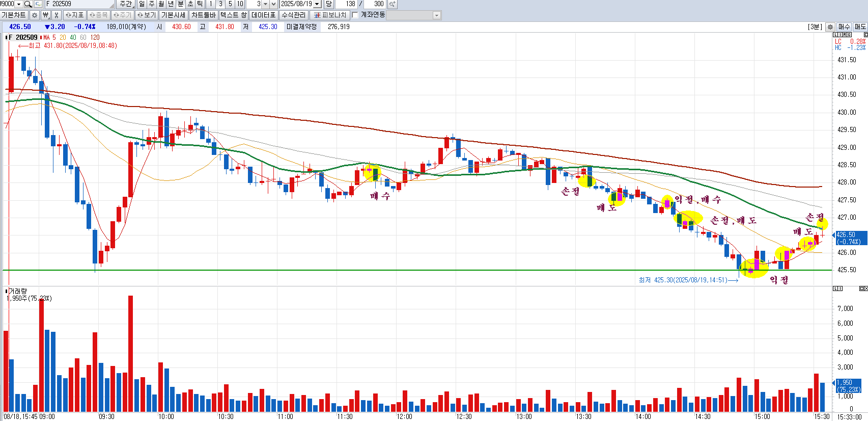Viewport: 868px width, 421px height.
Task: Click the R icon above the price axis
Action: (845, 35)
